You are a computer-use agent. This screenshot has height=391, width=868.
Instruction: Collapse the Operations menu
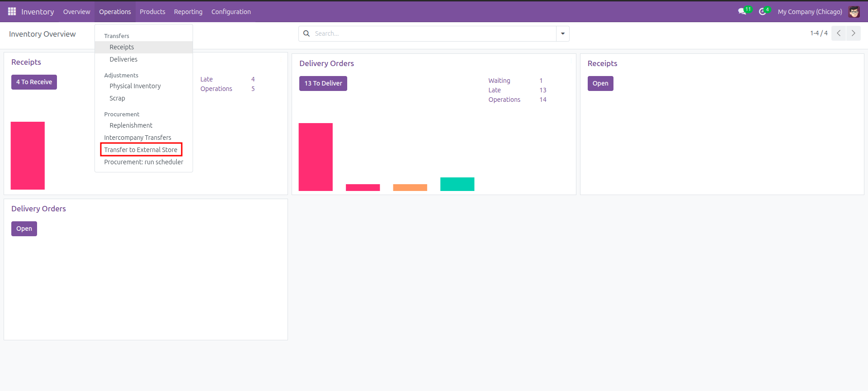click(x=115, y=12)
